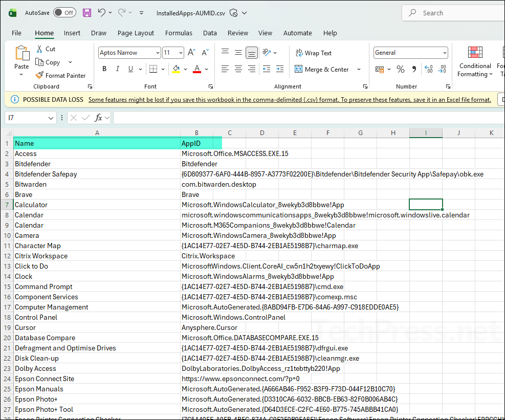This screenshot has height=420, width=505.
Task: Apply italic formatting
Action: pyautogui.click(x=117, y=68)
